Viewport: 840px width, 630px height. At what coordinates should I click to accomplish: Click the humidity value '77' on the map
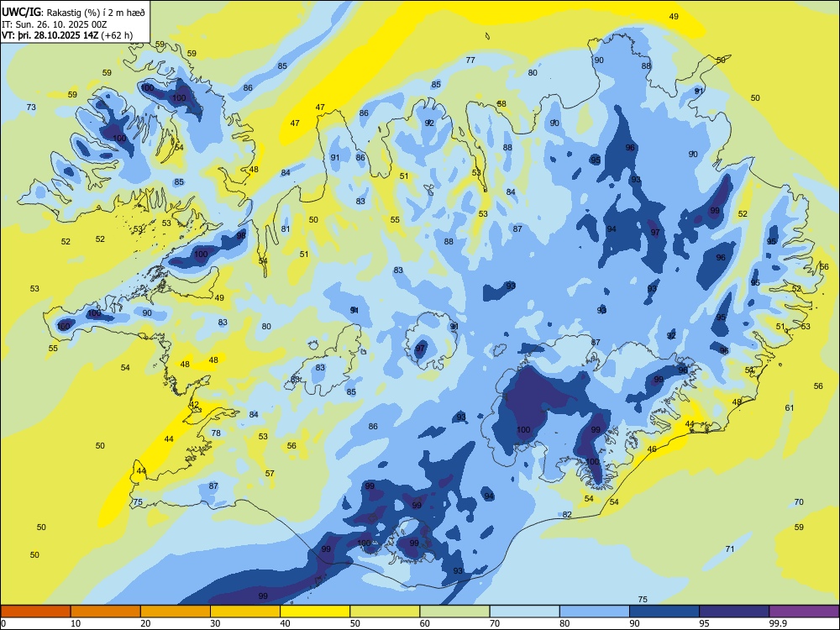point(470,60)
